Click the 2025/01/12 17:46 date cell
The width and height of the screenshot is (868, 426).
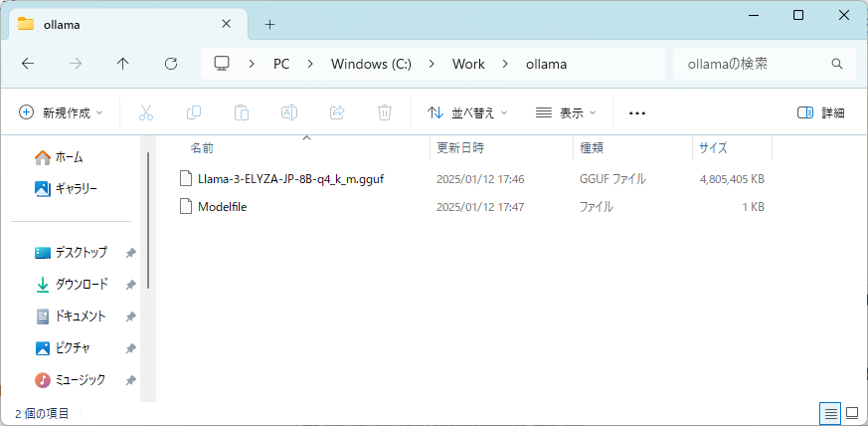click(480, 179)
